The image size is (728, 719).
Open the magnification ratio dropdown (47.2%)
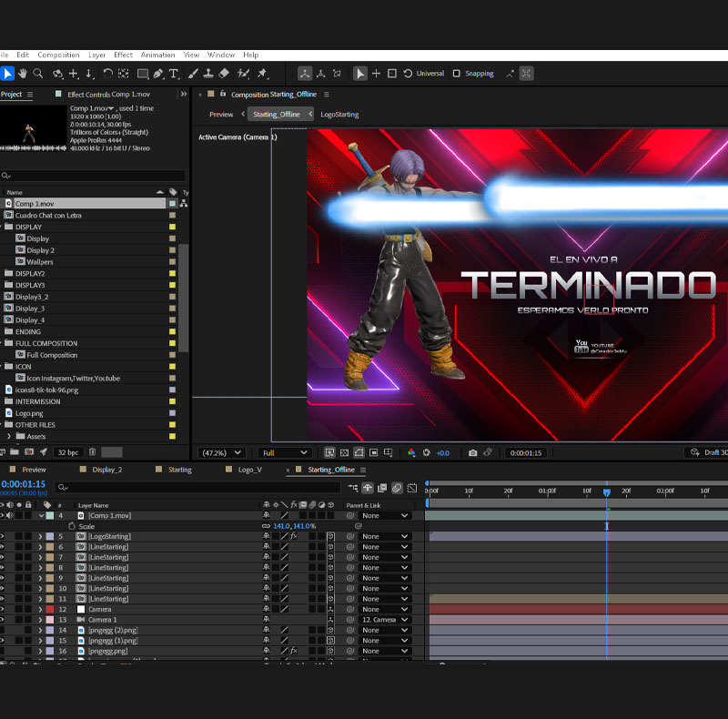pyautogui.click(x=221, y=453)
